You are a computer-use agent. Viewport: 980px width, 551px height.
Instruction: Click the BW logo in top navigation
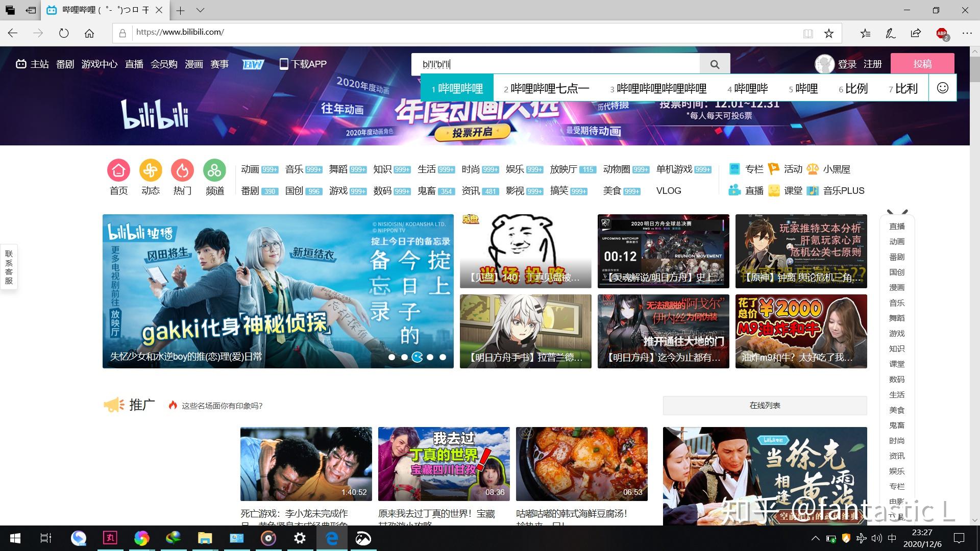253,64
